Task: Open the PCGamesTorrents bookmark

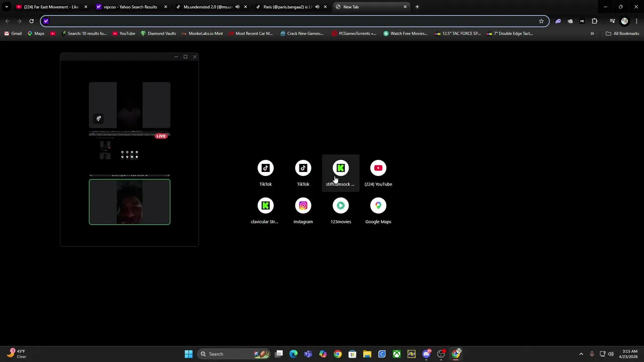Action: tap(354, 34)
